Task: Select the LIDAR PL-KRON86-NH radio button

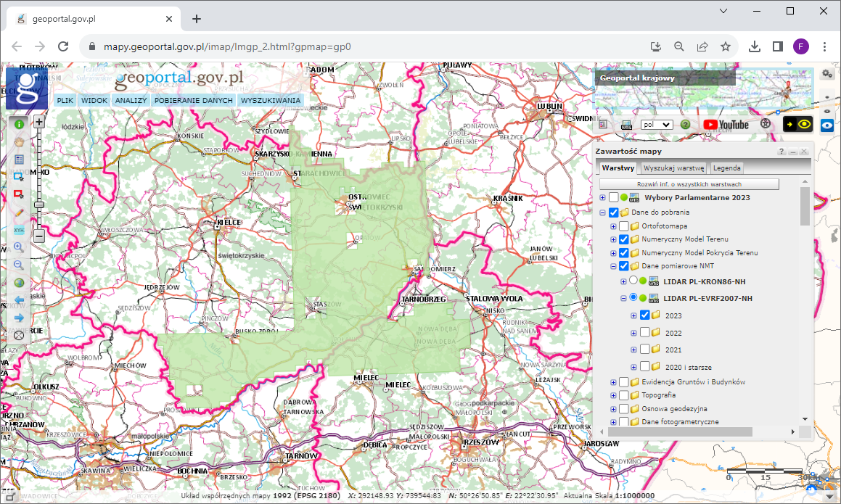Action: pos(633,281)
